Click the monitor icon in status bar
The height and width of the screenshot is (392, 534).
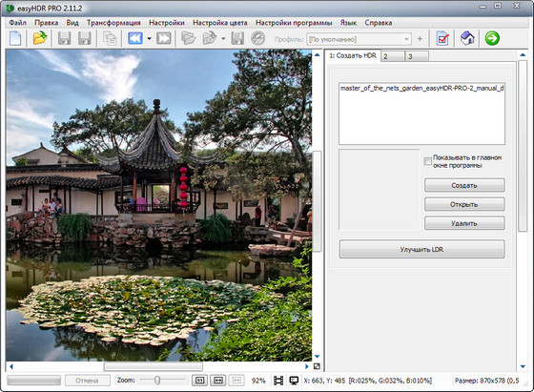pyautogui.click(x=294, y=381)
